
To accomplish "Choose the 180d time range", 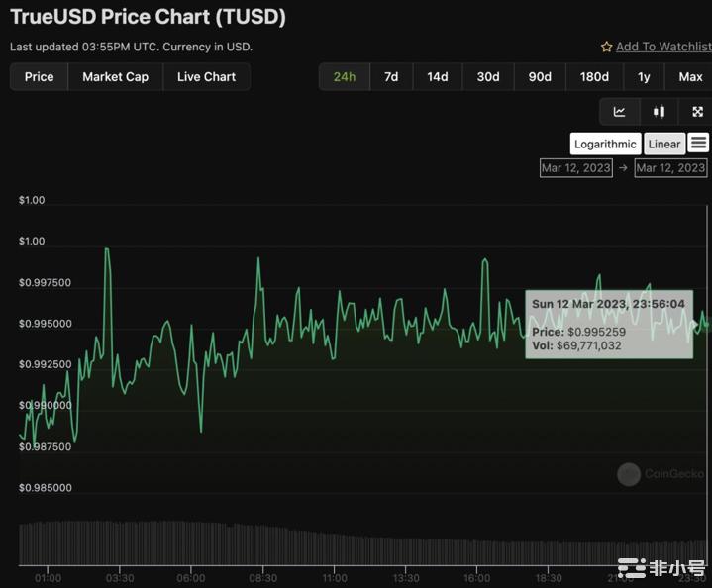I will click(594, 77).
